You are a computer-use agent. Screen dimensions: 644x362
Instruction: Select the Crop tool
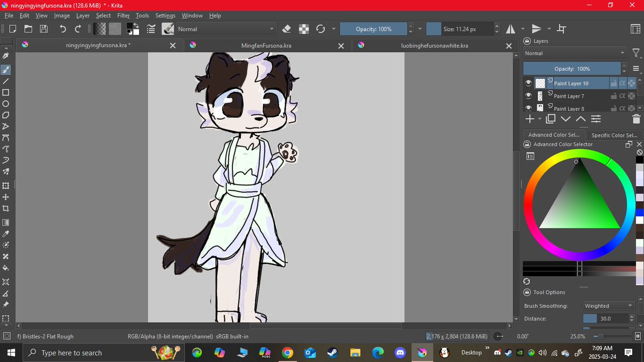[x=6, y=208]
